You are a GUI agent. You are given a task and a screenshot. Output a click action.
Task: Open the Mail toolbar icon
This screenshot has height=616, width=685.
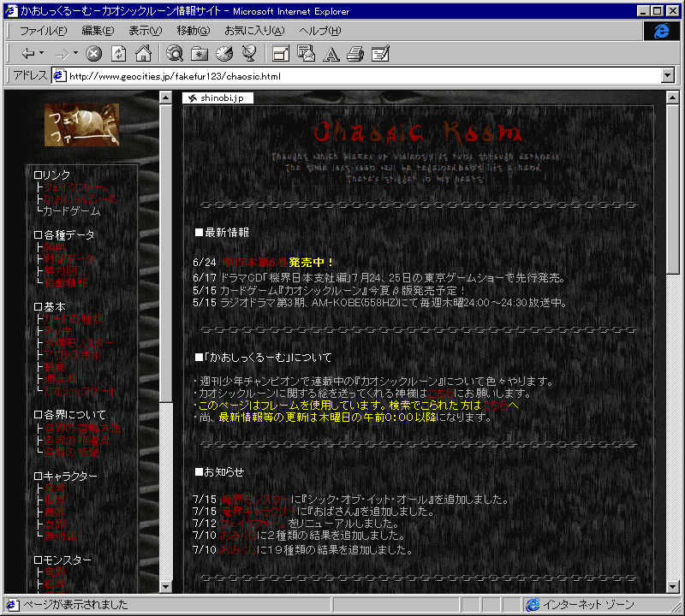[306, 54]
